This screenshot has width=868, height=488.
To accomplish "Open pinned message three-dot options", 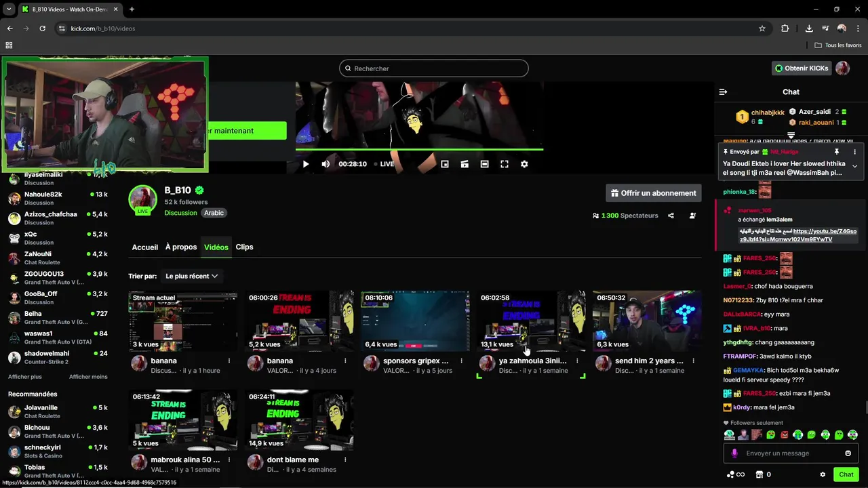I will click(854, 152).
